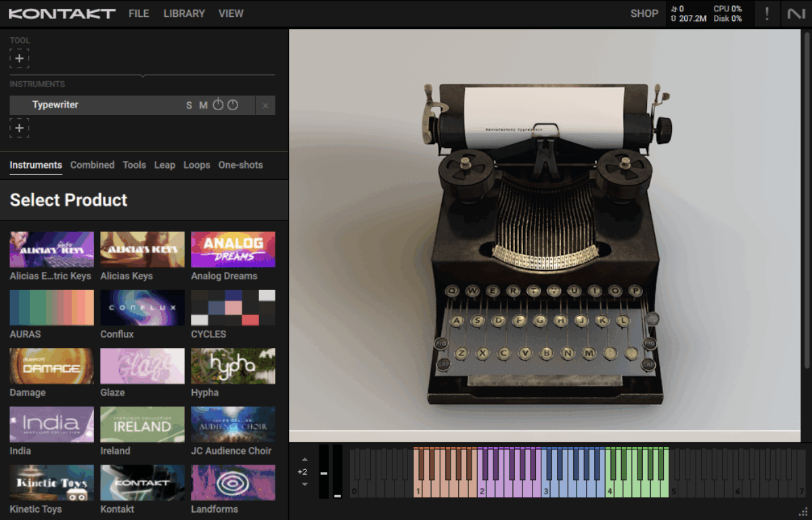Viewport: 812px width, 520px height.
Task: Open the LIBRARY menu
Action: [184, 14]
